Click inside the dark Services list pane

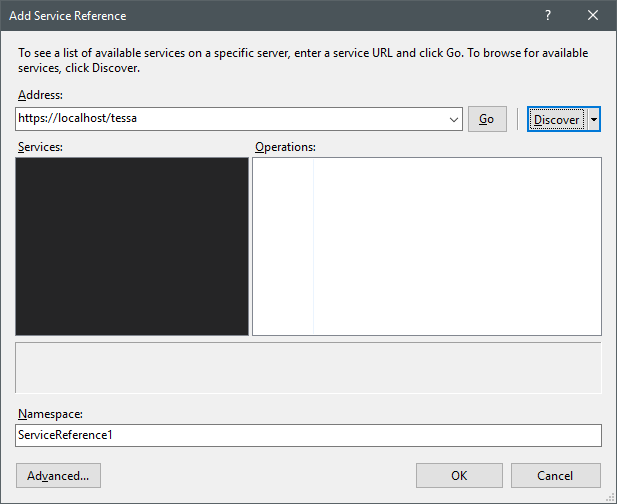tap(132, 246)
